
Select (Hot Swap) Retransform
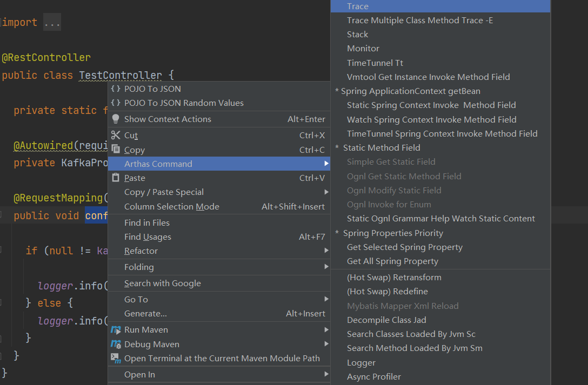point(440,277)
